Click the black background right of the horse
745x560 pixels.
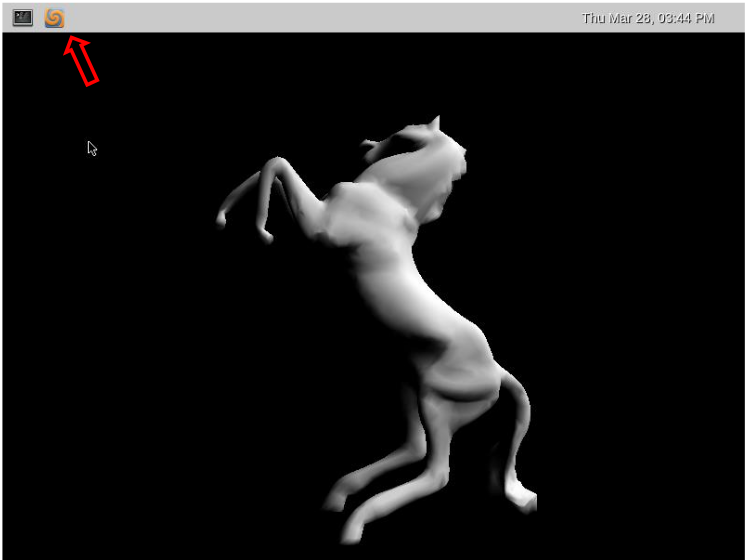[640, 300]
